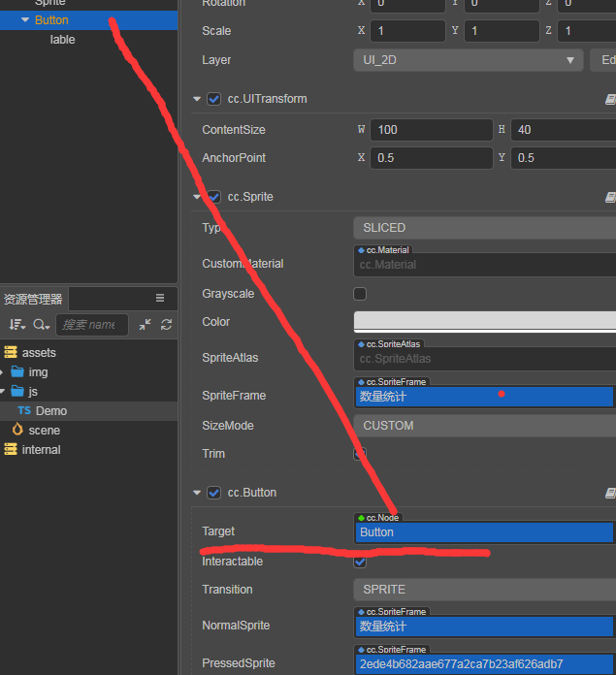Select the Button node in hierarchy
The height and width of the screenshot is (675, 616).
tap(51, 20)
